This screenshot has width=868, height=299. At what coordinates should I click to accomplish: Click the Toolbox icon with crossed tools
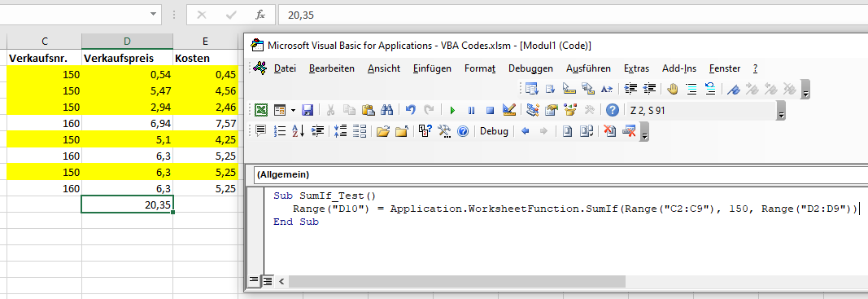pos(589,110)
